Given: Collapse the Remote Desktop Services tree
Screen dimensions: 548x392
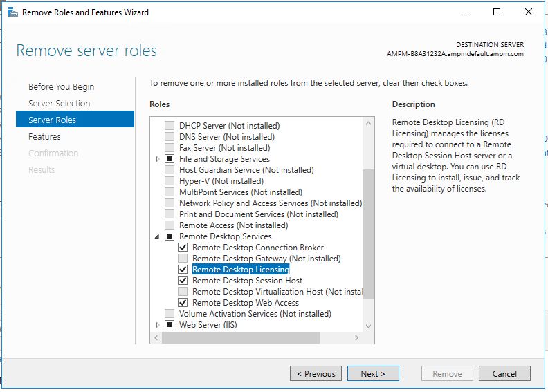Looking at the screenshot, I should tap(158, 236).
